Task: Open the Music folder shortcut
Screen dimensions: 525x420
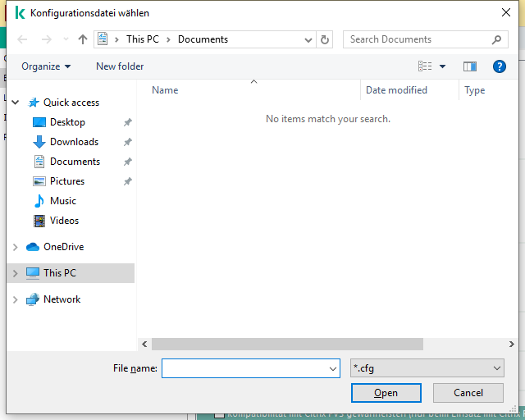Action: [62, 201]
